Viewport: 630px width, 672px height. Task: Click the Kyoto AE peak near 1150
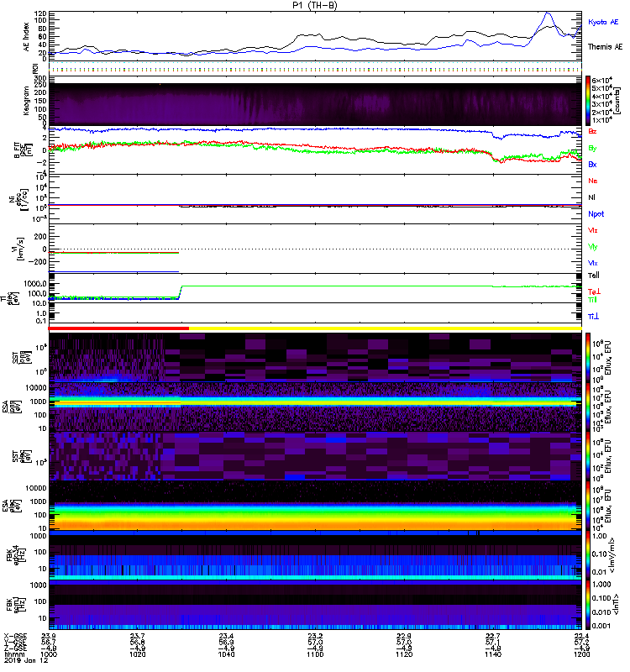pos(549,13)
